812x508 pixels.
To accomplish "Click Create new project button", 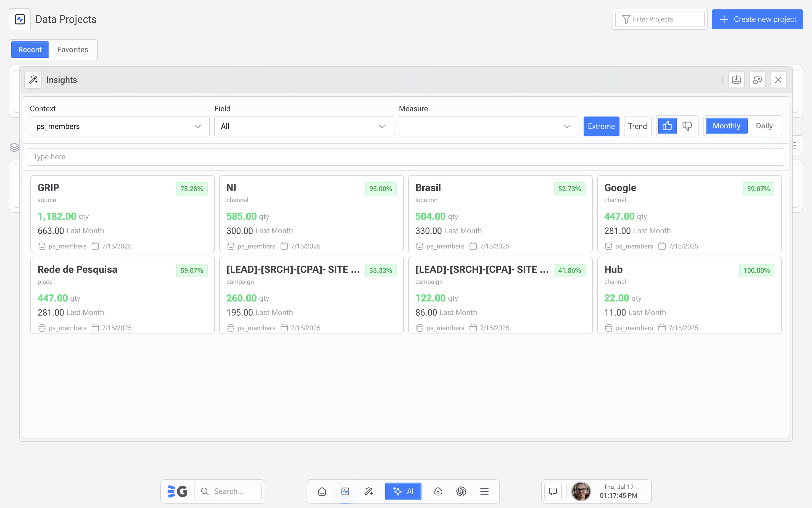I will [x=757, y=20].
